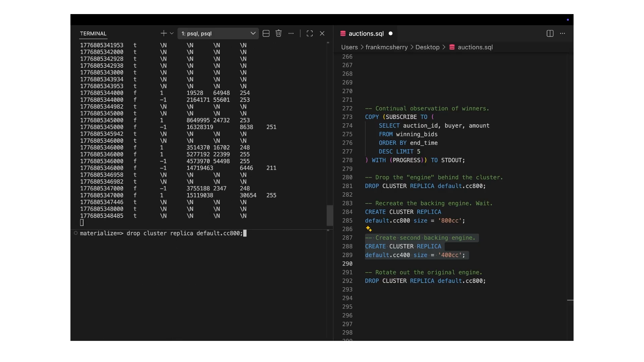Click the sparkle AI icon on line 286
644x362 pixels.
tap(369, 229)
